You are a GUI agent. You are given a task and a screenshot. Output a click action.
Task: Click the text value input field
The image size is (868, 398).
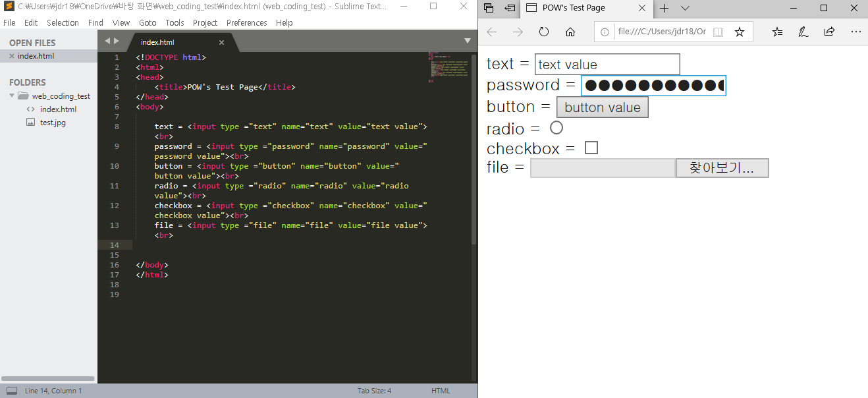pos(607,65)
